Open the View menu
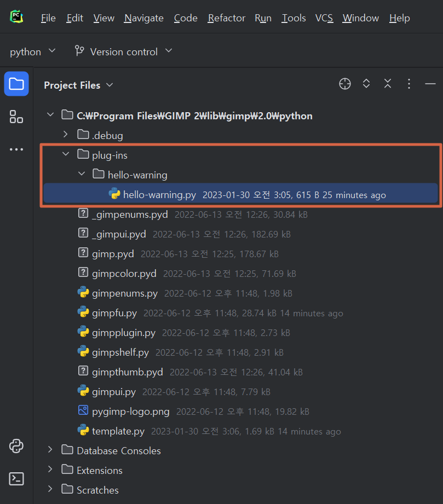 coord(103,18)
